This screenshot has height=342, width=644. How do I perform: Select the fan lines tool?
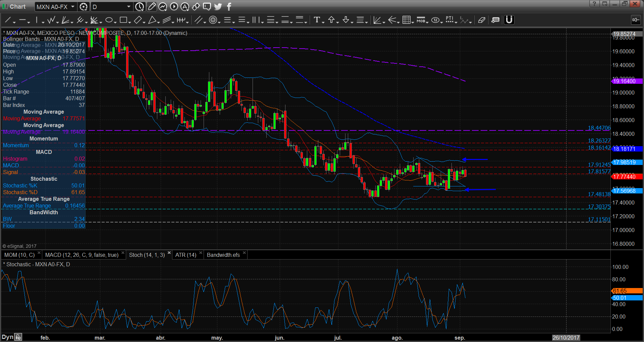point(66,20)
